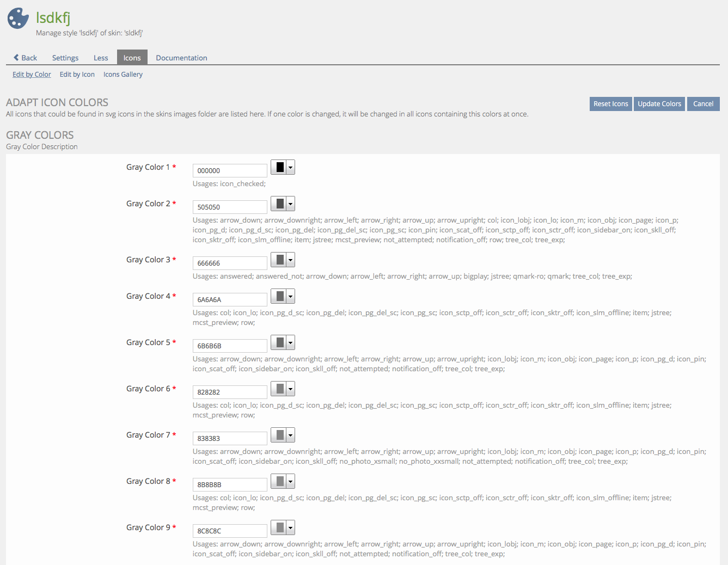Click the Update Colors button
The image size is (728, 565).
[x=659, y=104]
